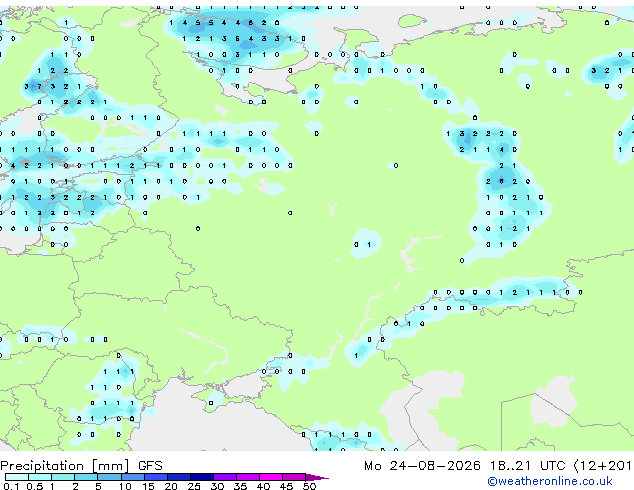
Task: Pick the legend swatch between 20 and 25
Action: pyautogui.click(x=178, y=477)
